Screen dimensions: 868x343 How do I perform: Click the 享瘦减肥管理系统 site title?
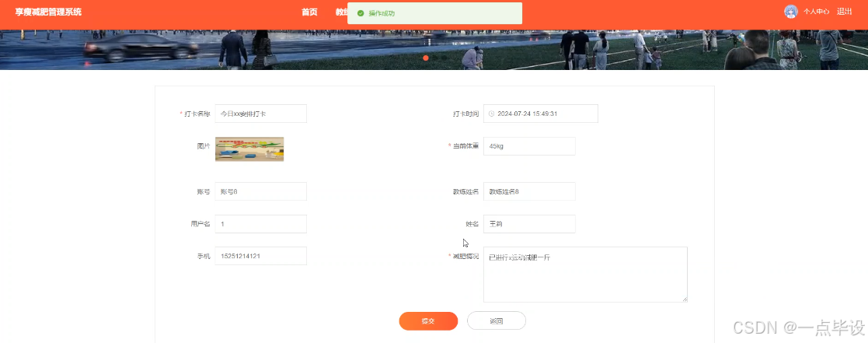(48, 12)
